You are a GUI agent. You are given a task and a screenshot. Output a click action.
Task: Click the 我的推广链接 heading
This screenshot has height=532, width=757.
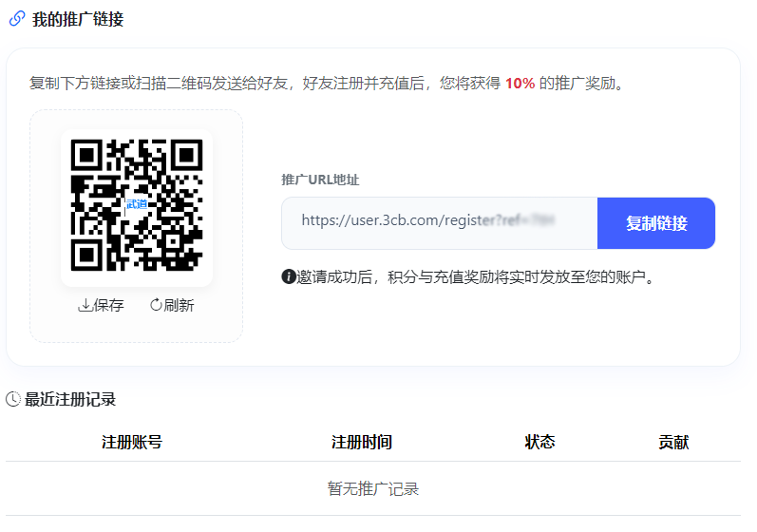pyautogui.click(x=78, y=19)
